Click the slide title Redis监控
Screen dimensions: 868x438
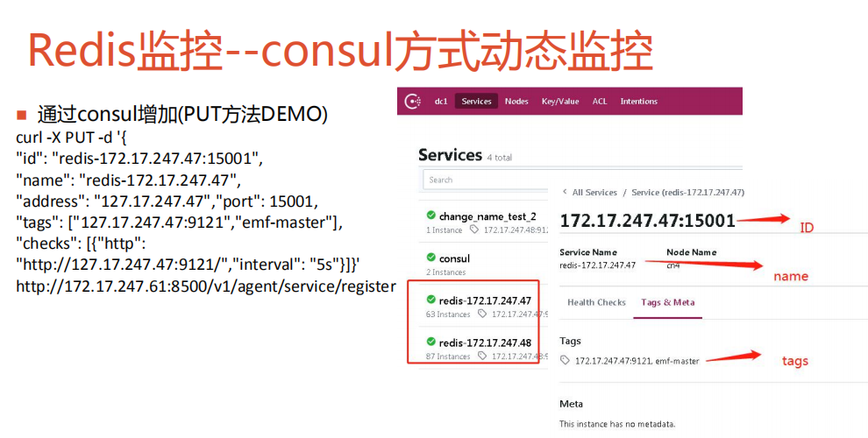[339, 51]
